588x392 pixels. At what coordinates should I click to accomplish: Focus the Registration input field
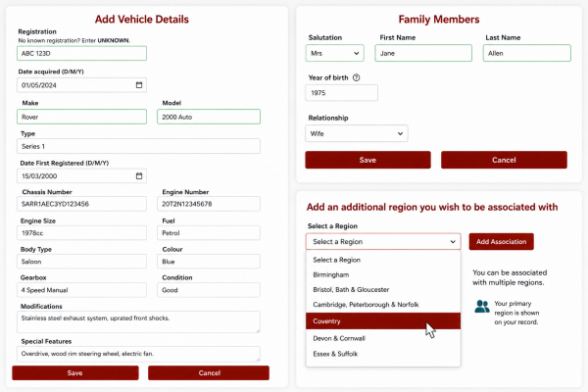81,53
